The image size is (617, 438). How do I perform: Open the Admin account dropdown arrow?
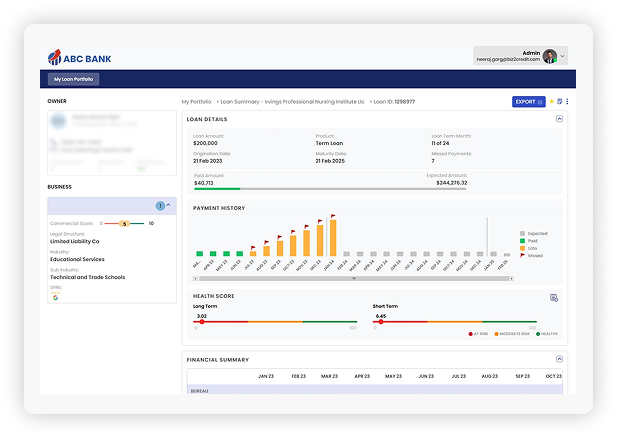[x=563, y=56]
